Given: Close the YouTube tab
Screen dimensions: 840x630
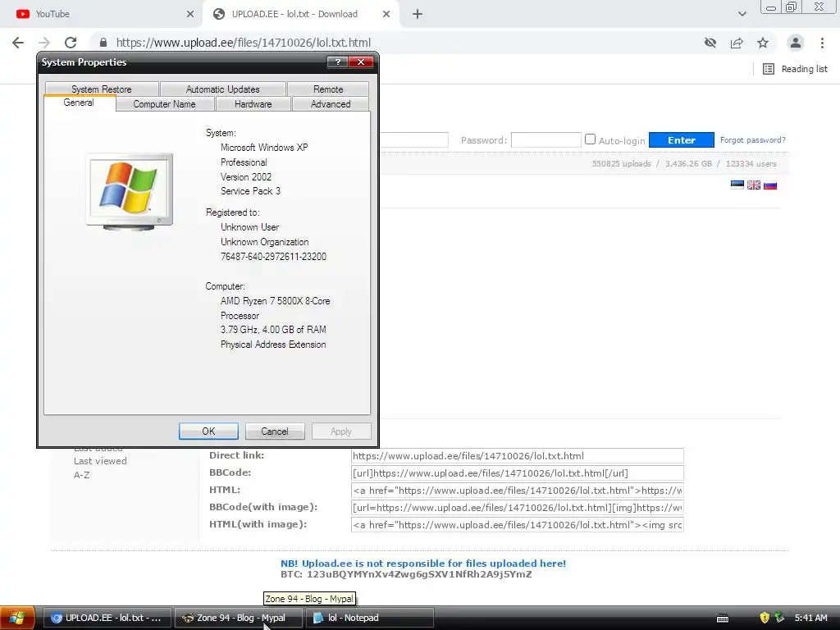Looking at the screenshot, I should [x=190, y=14].
